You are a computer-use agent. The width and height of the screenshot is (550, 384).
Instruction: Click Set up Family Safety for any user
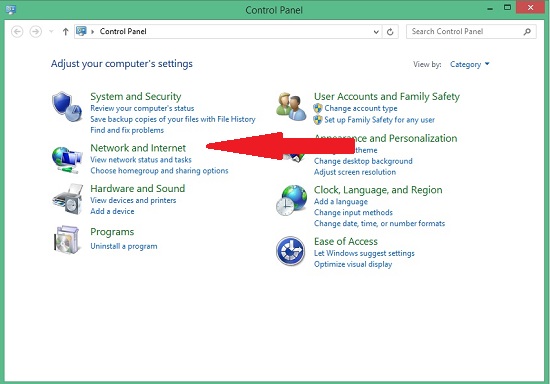379,120
